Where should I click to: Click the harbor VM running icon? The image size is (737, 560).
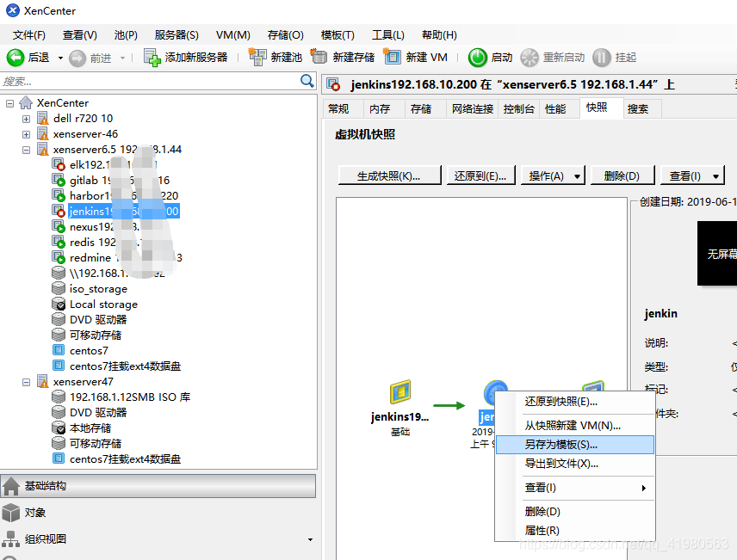click(59, 196)
